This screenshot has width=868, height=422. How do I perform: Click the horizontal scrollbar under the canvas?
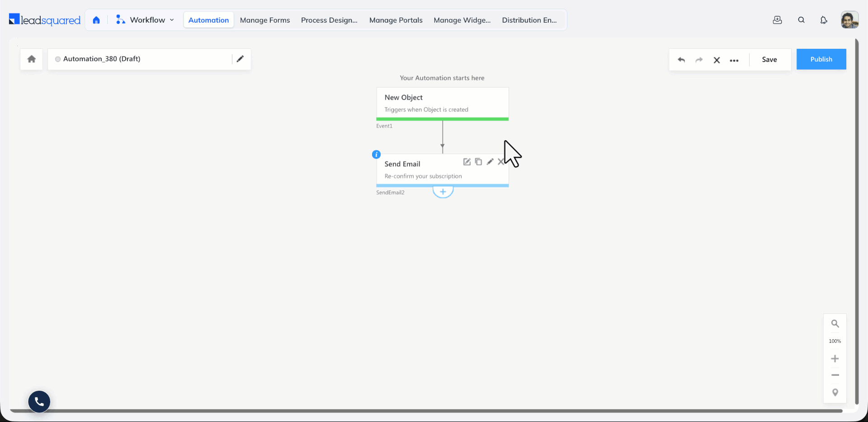coord(426,411)
